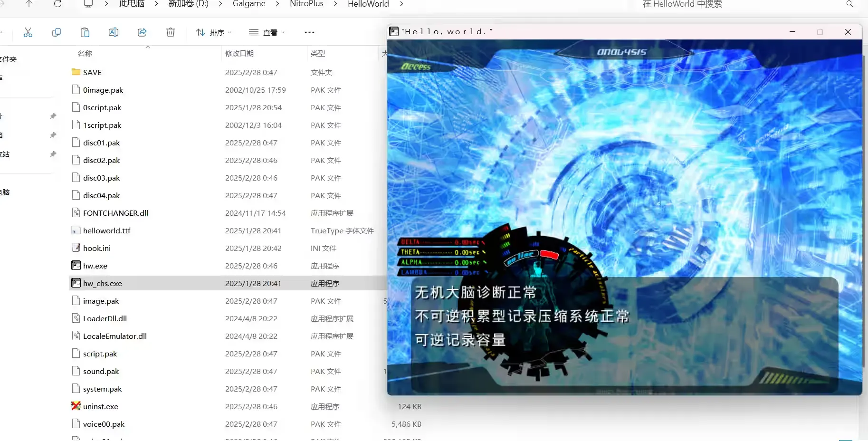Screen dimensions: 868x441
Task: Select the helloworld.ttf font file icon
Action: click(76, 230)
